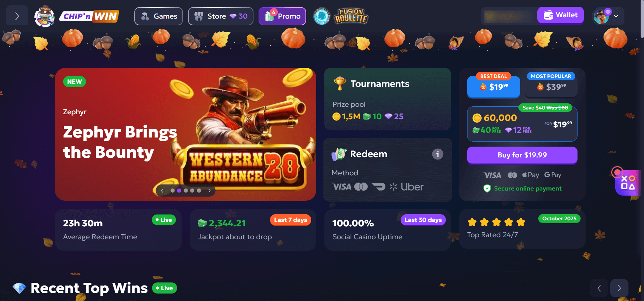Click the Redeem cash hand icon
Screen dimensions: 644x301
(339, 154)
